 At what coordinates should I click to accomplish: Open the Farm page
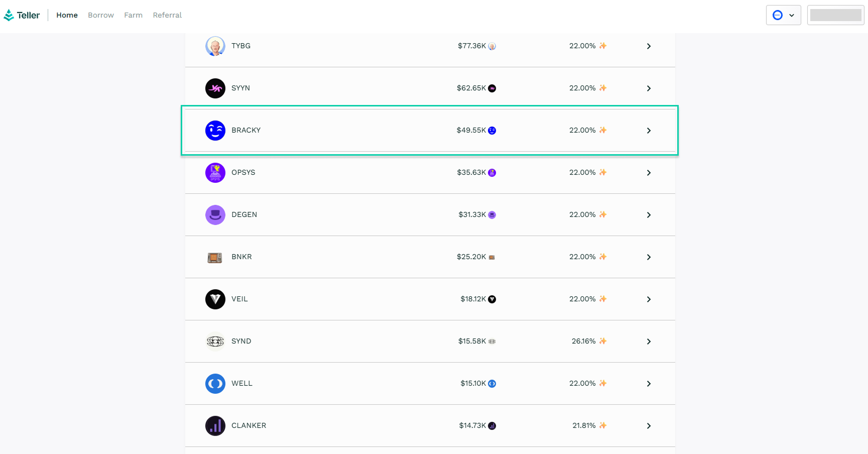[x=133, y=15]
